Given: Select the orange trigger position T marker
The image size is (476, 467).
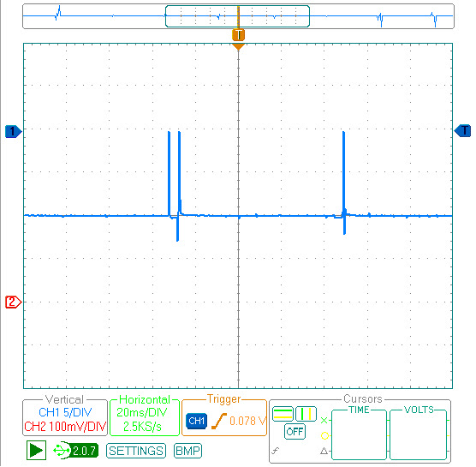Looking at the screenshot, I should pyautogui.click(x=238, y=34).
